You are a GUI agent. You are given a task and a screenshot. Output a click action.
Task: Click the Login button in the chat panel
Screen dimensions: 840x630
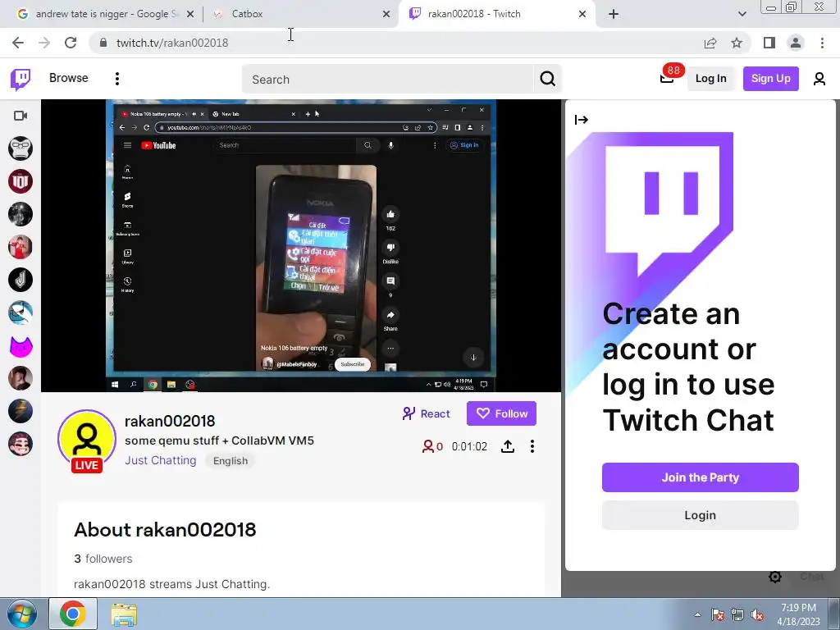point(701,515)
